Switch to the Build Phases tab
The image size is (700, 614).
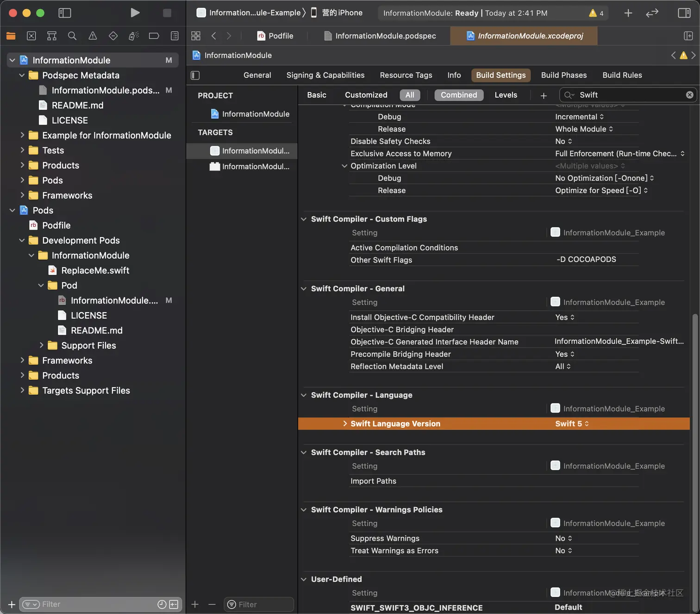[563, 75]
